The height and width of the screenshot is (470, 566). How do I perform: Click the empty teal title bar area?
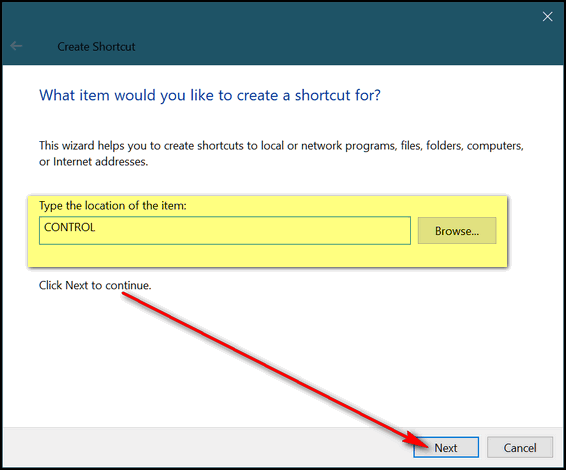tap(325, 32)
